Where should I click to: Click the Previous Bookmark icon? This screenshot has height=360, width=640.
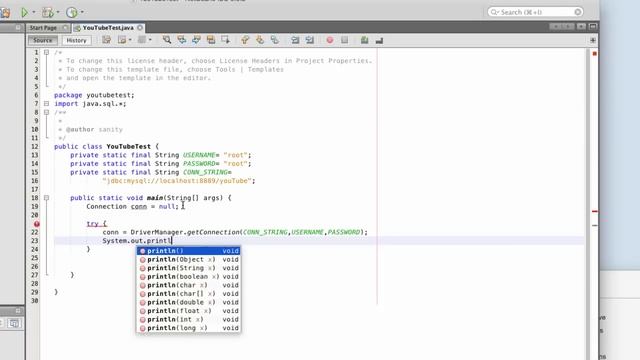click(x=245, y=40)
